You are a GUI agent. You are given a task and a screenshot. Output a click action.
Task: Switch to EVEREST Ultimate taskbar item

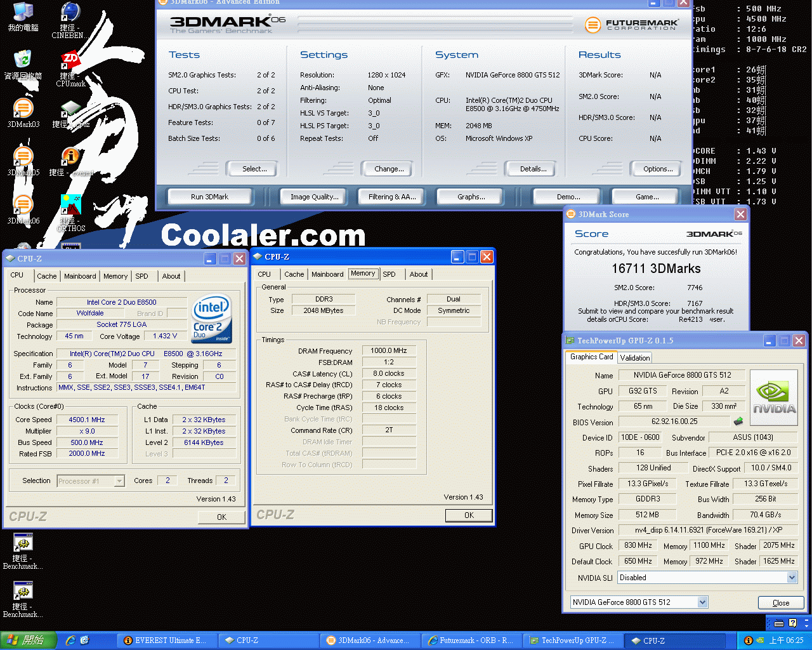[x=166, y=640]
